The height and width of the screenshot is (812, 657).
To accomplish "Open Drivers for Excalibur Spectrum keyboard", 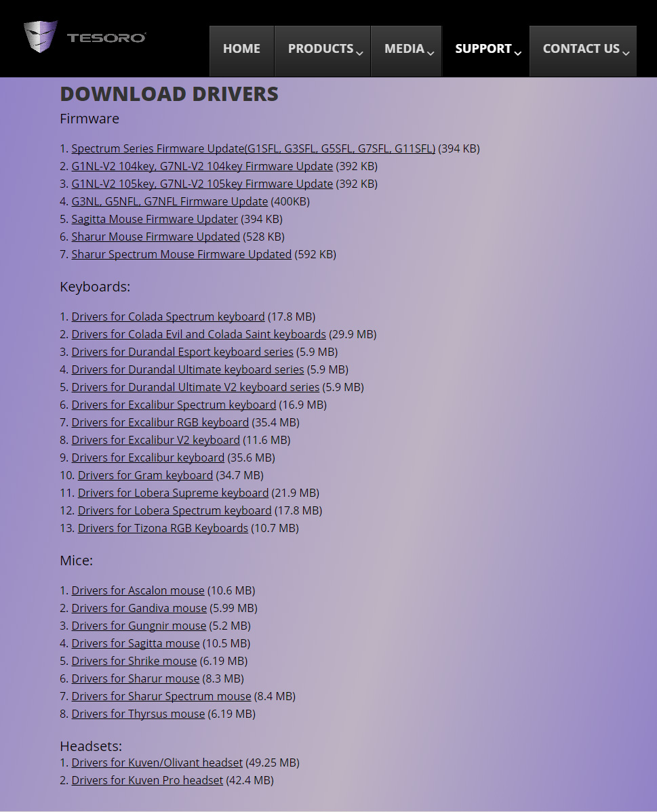I will [174, 405].
